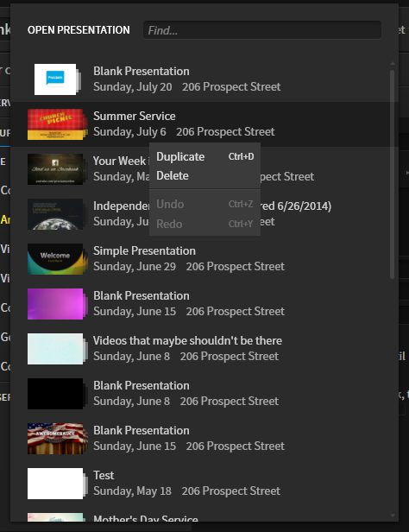Viewport: 409px width, 532px height.
Task: Select the Summer Service church picnic thumbnail
Action: pyautogui.click(x=55, y=124)
